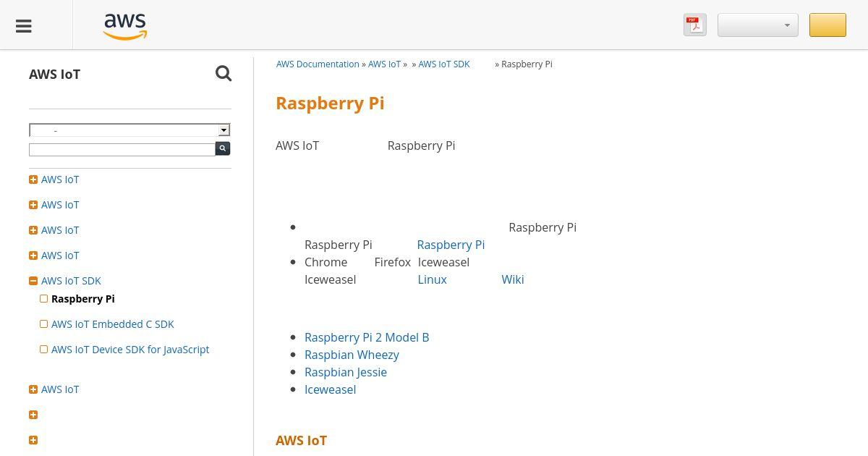
Task: Click Embedded C SDK bullet icon in tree
Action: (x=44, y=324)
